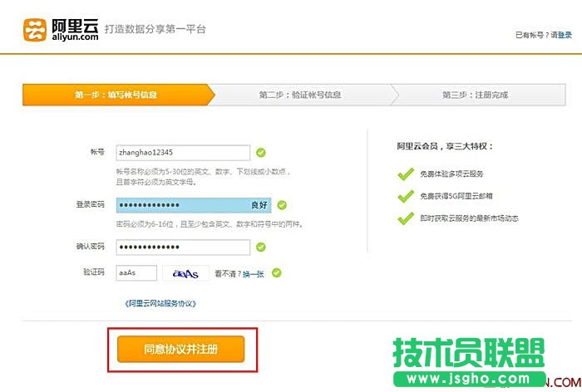
Task: Click green checkmark next to account field
Action: 261,153
